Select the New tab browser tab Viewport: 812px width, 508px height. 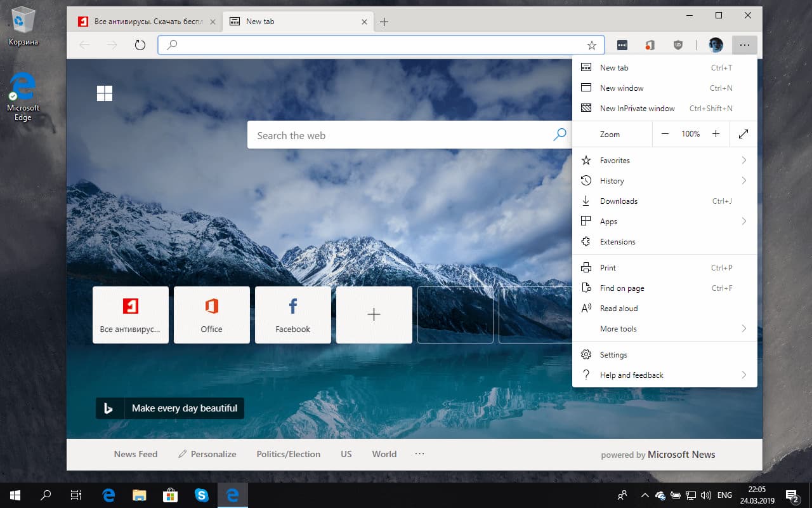(298, 22)
